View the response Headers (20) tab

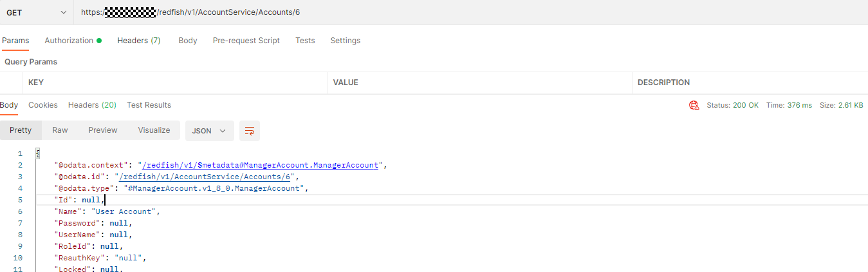tap(92, 105)
